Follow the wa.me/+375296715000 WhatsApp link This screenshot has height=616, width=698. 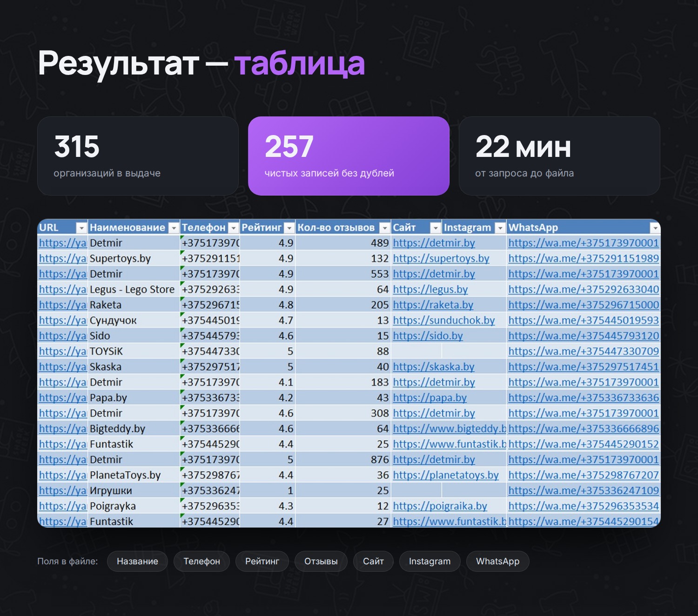[x=584, y=305]
